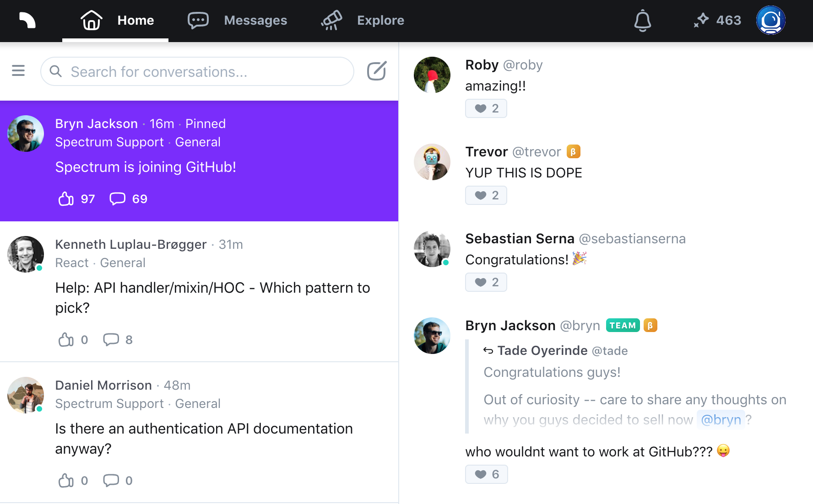Open Tade Oyerinde's quoted message
This screenshot has width=813, height=504.
pos(627,386)
